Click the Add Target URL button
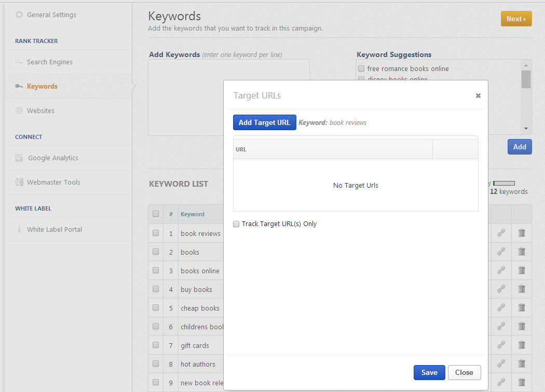The width and height of the screenshot is (545, 392). 265,122
